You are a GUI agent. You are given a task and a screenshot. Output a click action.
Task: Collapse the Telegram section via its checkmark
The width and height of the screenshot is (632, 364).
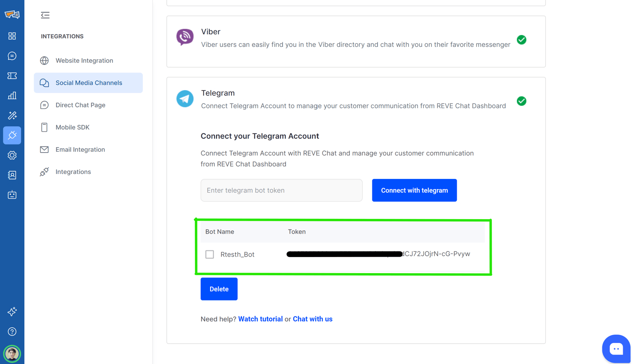coord(521,101)
